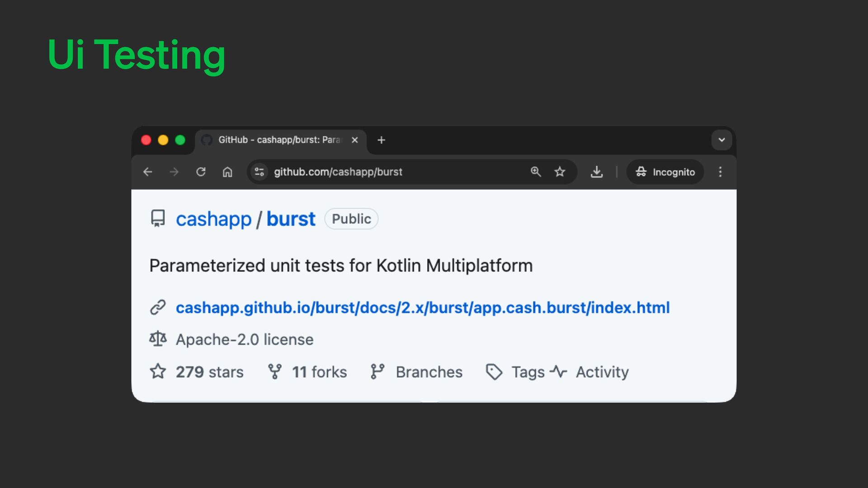The height and width of the screenshot is (488, 868).
Task: Go to the home page icon
Action: point(227,172)
